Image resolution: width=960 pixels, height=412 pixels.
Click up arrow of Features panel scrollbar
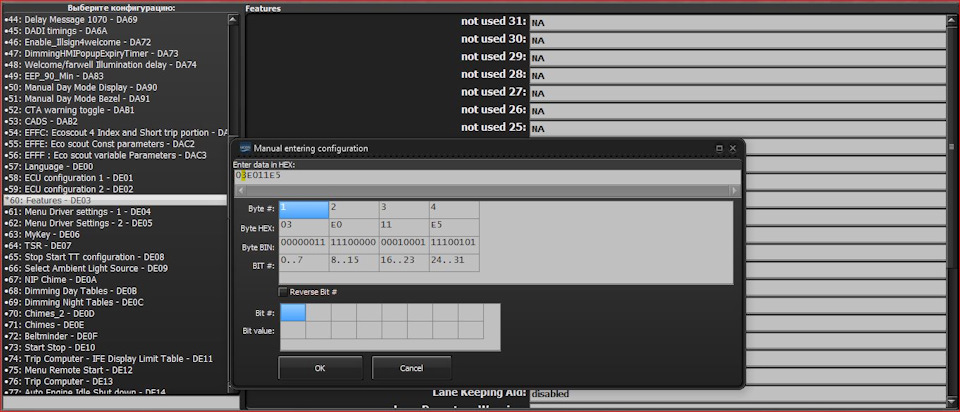click(952, 19)
